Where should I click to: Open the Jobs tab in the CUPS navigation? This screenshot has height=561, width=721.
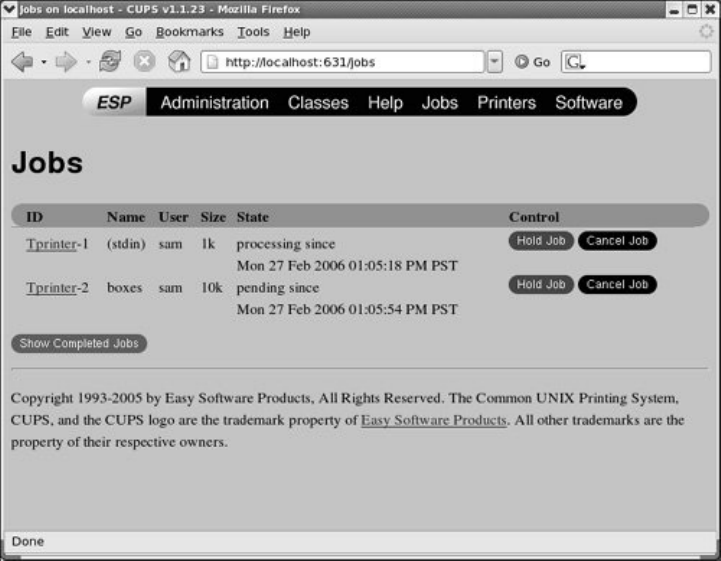[x=440, y=103]
